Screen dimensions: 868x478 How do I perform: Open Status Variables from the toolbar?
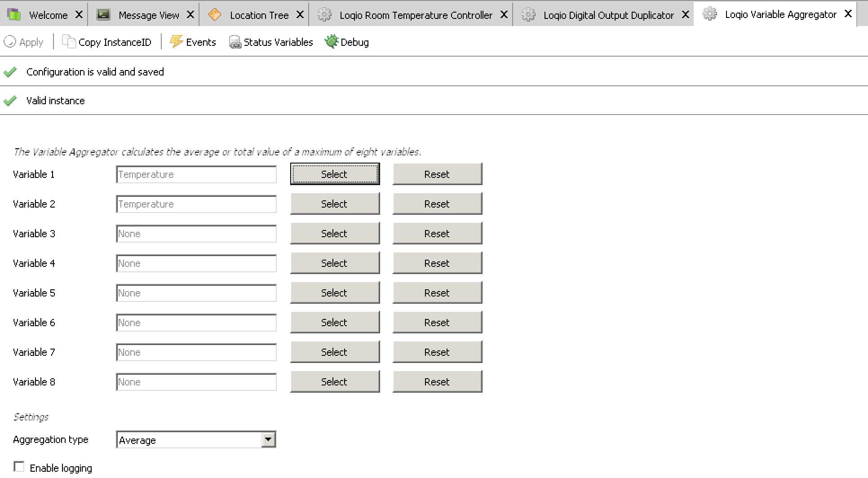click(271, 42)
